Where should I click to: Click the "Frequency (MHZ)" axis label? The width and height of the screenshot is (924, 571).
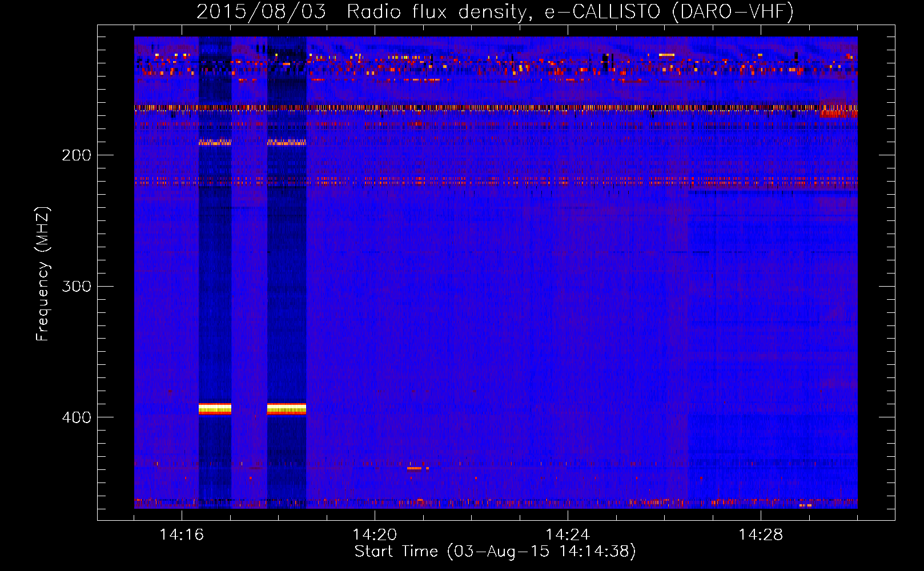(43, 274)
